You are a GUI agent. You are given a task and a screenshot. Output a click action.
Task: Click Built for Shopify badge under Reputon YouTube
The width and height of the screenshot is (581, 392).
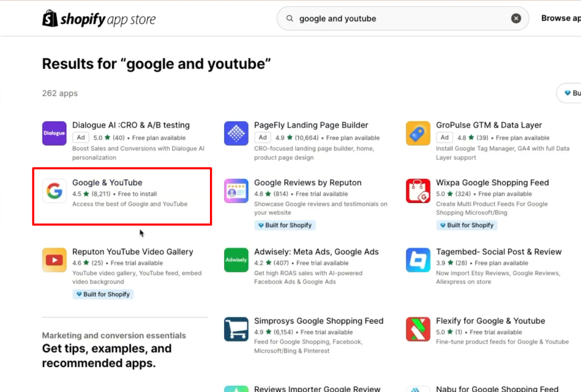click(x=102, y=294)
